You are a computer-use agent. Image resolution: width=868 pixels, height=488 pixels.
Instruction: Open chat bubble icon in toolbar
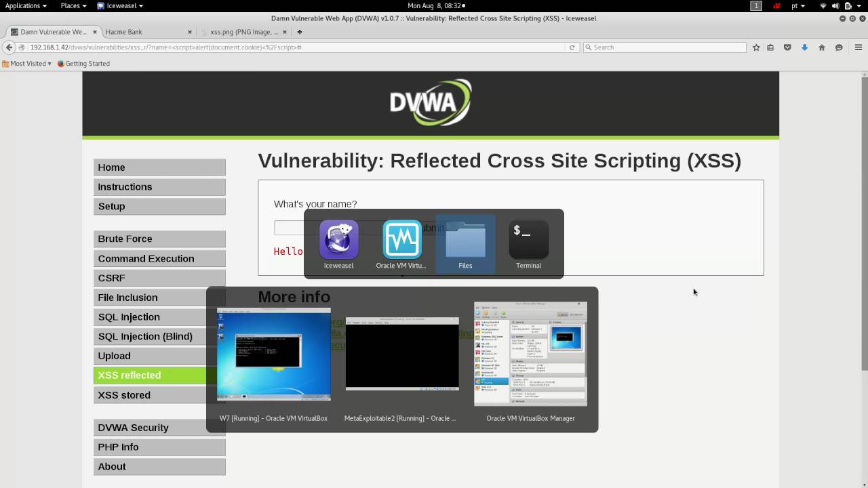pyautogui.click(x=839, y=47)
